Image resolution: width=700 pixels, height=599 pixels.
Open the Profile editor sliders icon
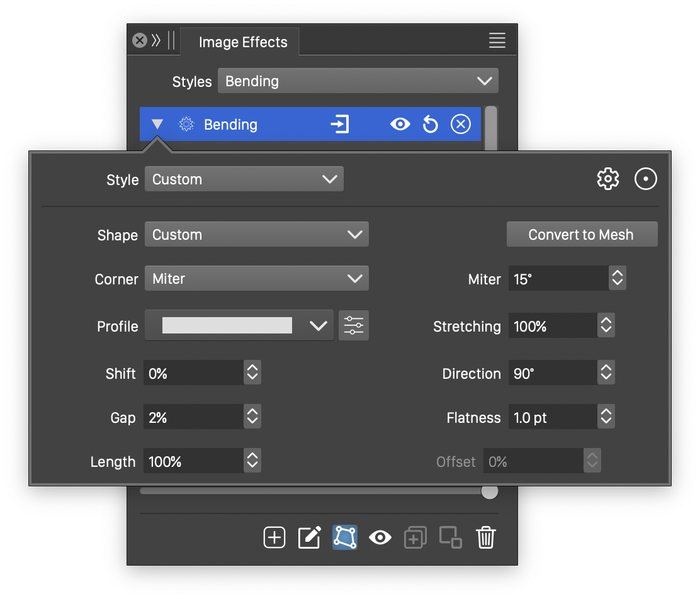point(354,326)
